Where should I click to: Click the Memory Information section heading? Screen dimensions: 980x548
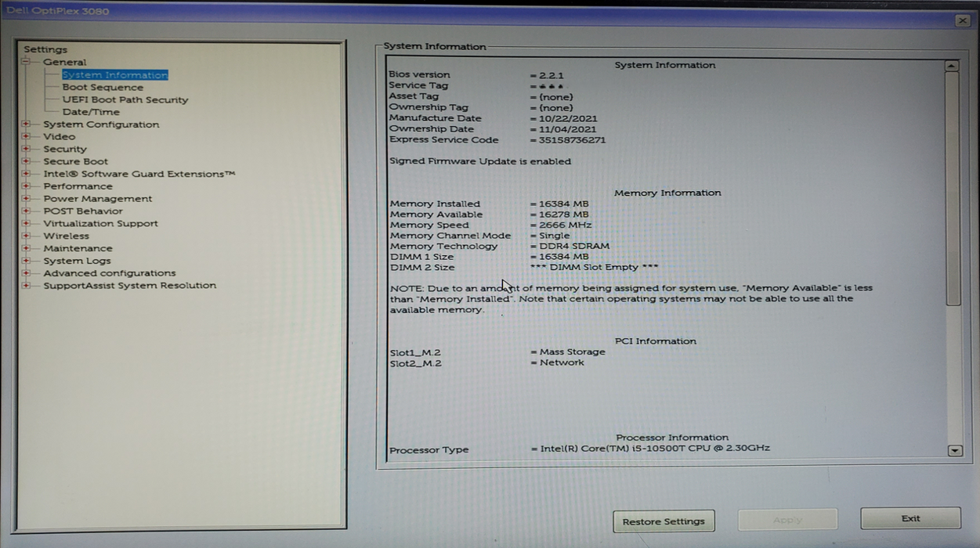point(667,193)
